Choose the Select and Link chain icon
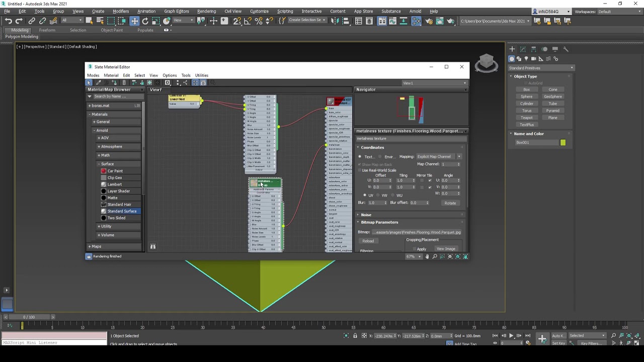 (x=32, y=21)
